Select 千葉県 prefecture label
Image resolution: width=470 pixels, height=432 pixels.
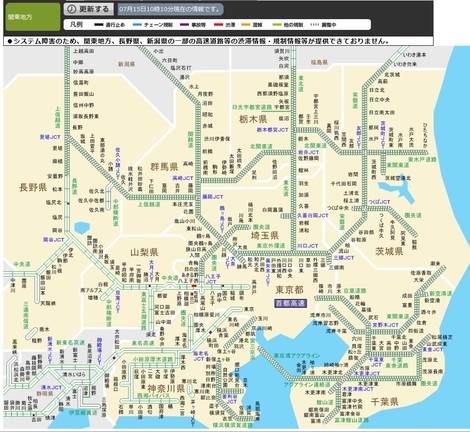[x=385, y=402]
